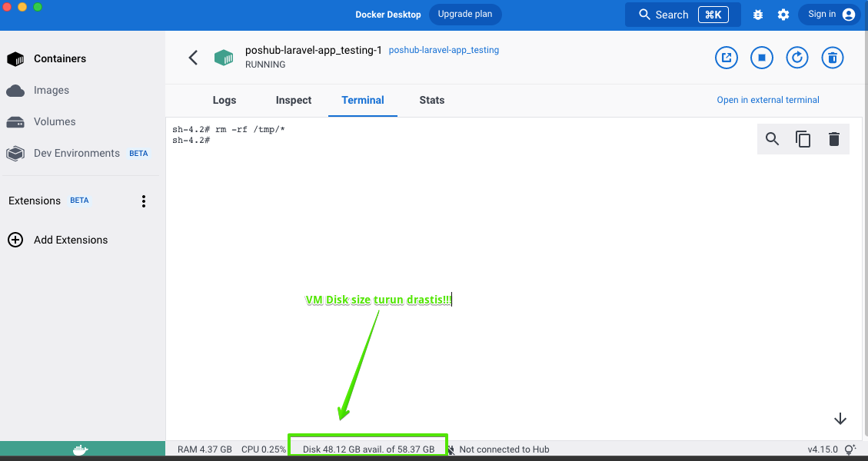Click the v4.15.0 version label

tap(823, 449)
